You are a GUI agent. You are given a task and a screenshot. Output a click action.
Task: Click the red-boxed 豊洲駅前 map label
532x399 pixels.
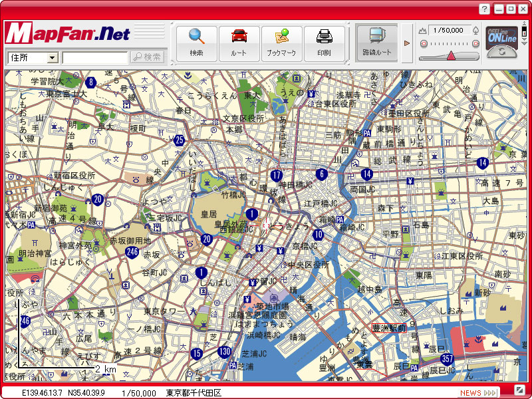point(389,328)
